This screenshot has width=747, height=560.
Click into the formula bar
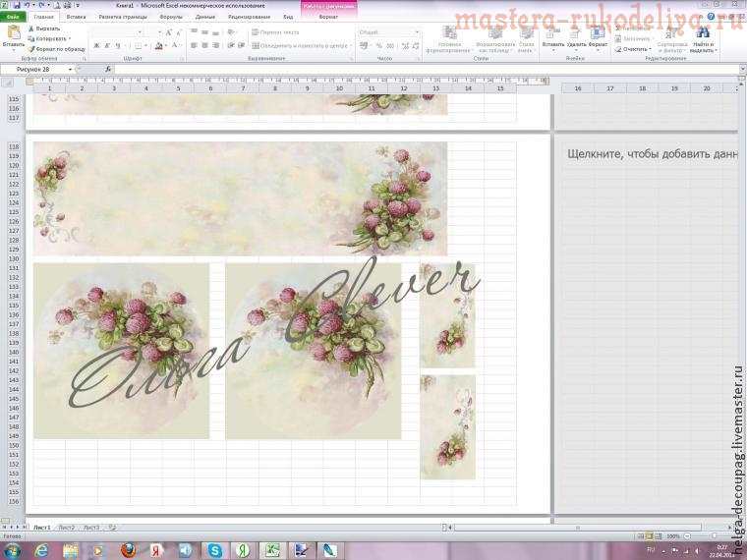pos(427,70)
